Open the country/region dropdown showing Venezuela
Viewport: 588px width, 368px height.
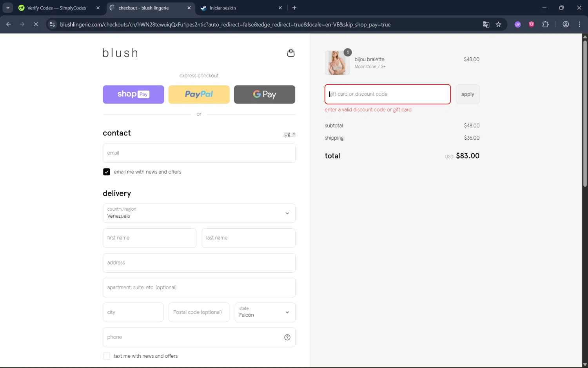[x=199, y=213]
